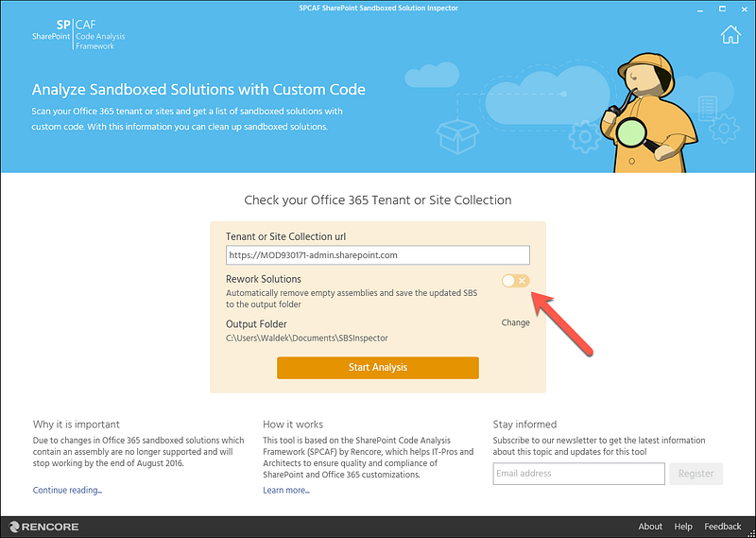Click the Rework Solutions label
Viewport: 756px width, 538px height.
pos(264,279)
